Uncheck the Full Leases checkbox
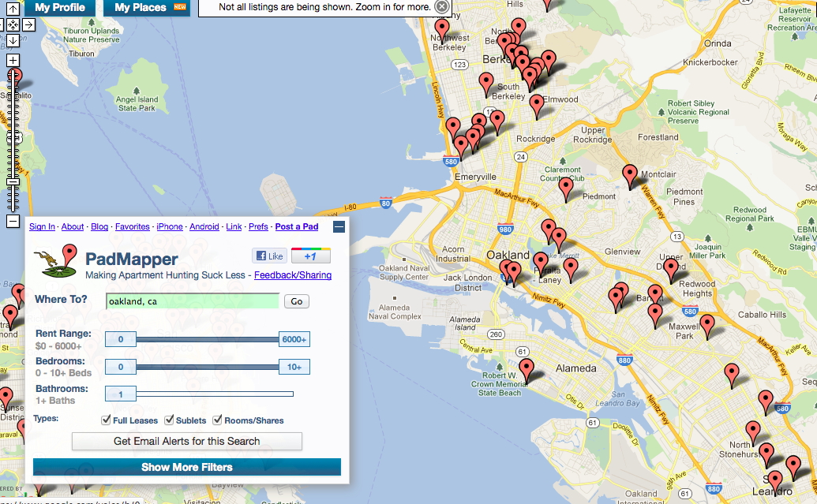Viewport: 817px width, 504px height. click(105, 420)
